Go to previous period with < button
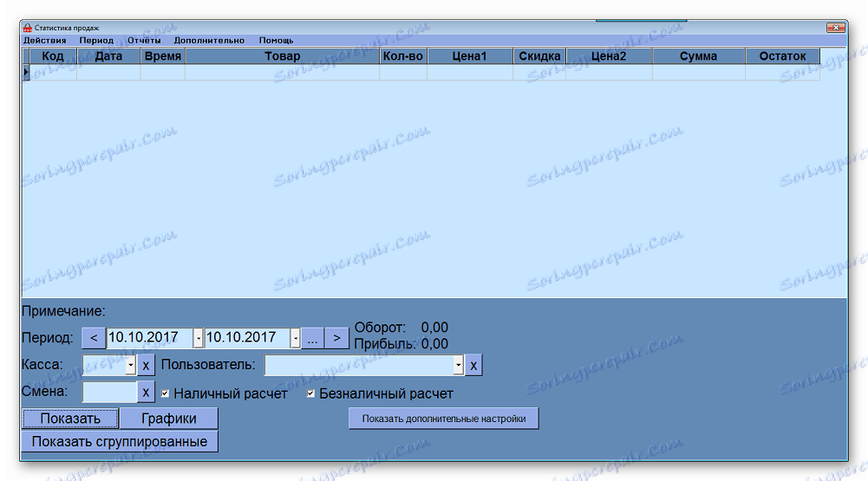 [x=94, y=338]
